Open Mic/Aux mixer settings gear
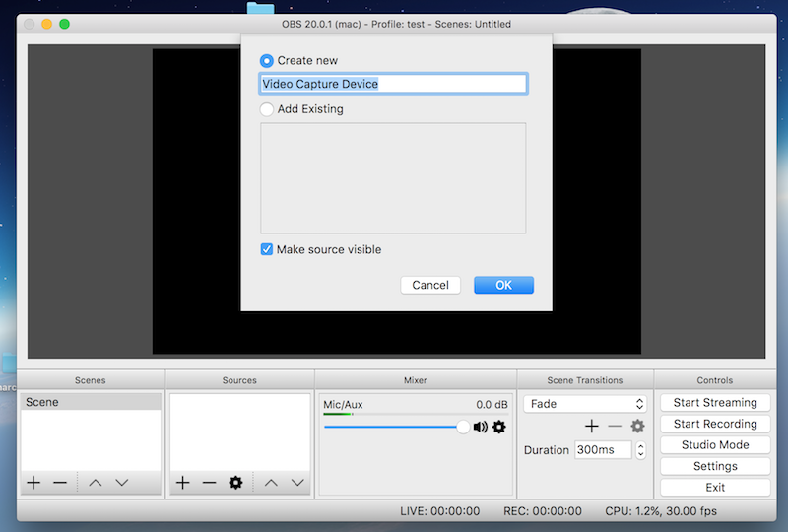This screenshot has height=532, width=788. 499,427
